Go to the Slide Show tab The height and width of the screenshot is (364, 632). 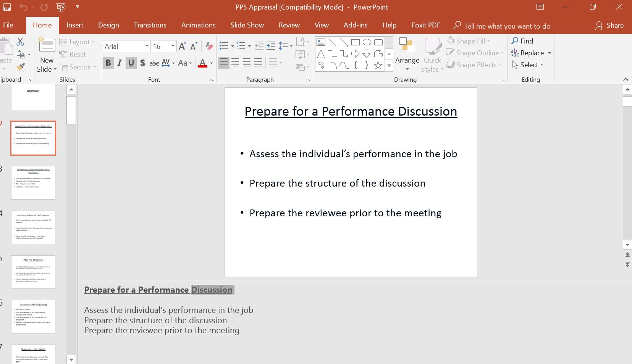[247, 25]
